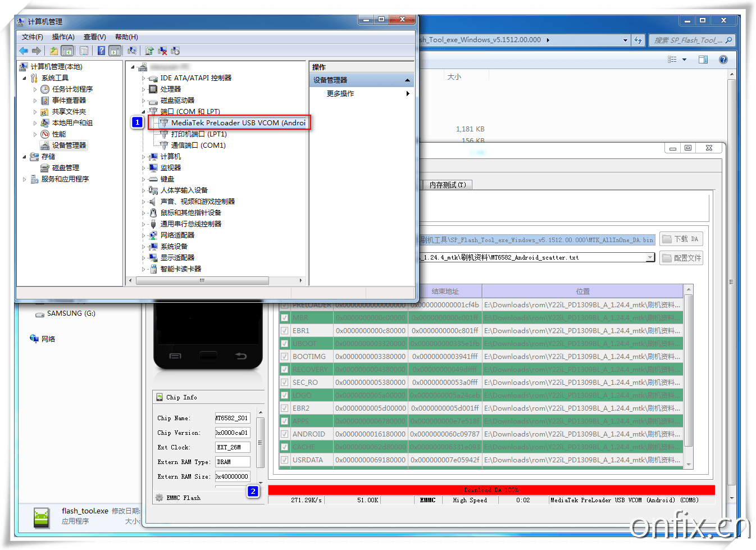Toggle the USRDATA partition checkbox
This screenshot has height=550, width=756.
tap(285, 460)
